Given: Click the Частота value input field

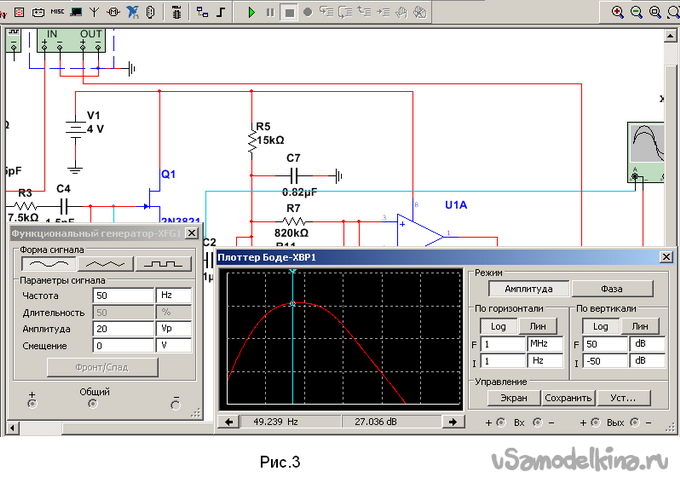Looking at the screenshot, I should coord(121,296).
